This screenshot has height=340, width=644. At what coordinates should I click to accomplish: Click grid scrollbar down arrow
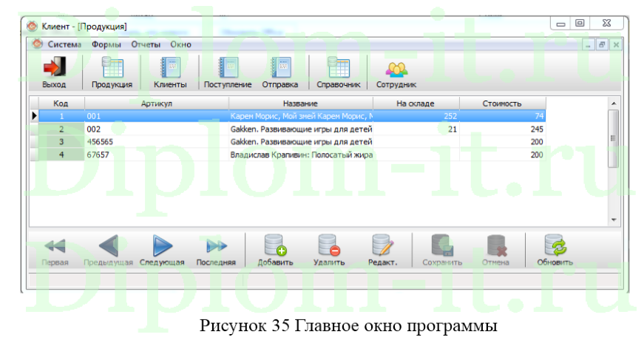tap(614, 220)
